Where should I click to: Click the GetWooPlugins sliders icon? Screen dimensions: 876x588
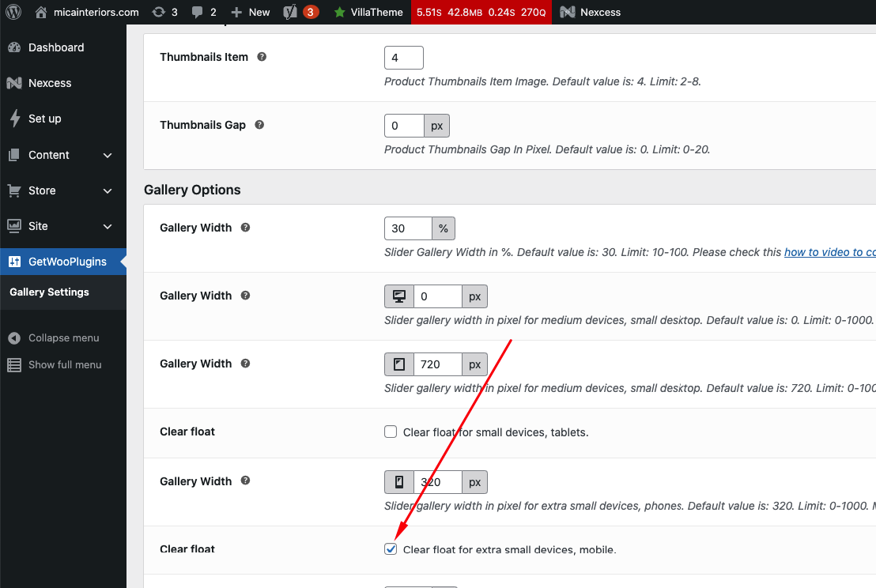[x=14, y=262]
